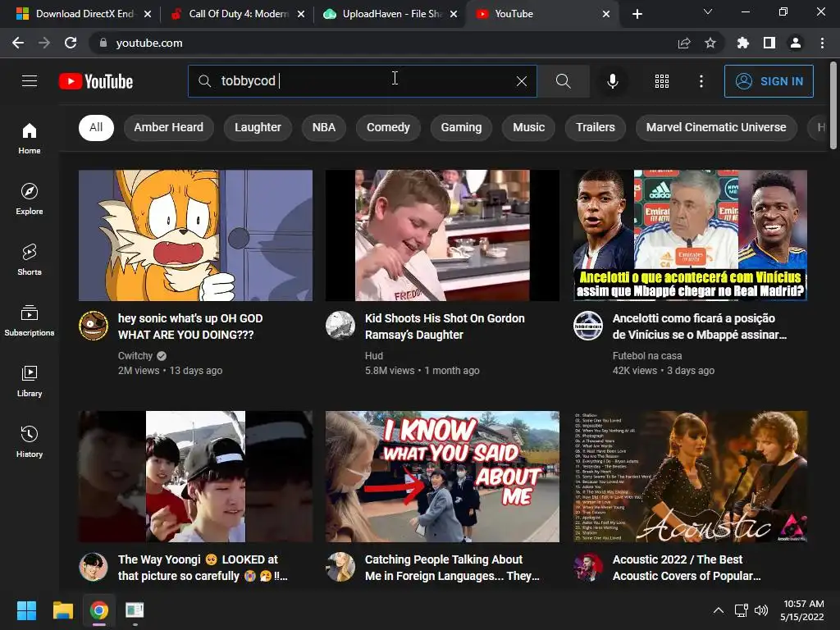Open File Explorer from the taskbar
This screenshot has width=840, height=630.
(62, 610)
